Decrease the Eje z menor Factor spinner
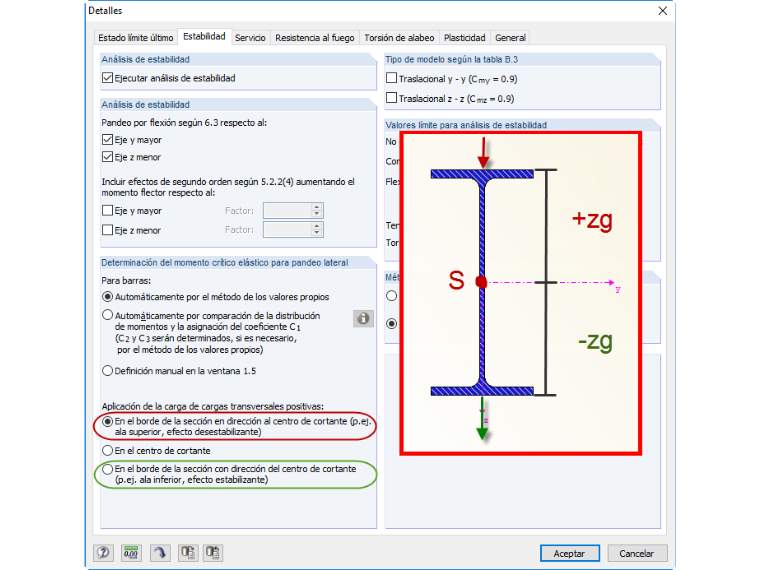Viewport: 760px width, 570px height. pyautogui.click(x=317, y=233)
